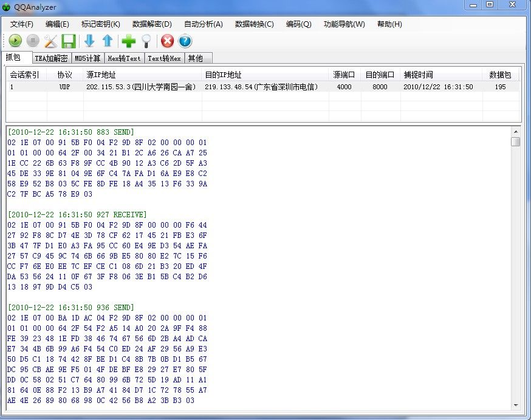The height and width of the screenshot is (420, 531).
Task: Expand the 功能导航(W) menu
Action: [344, 24]
